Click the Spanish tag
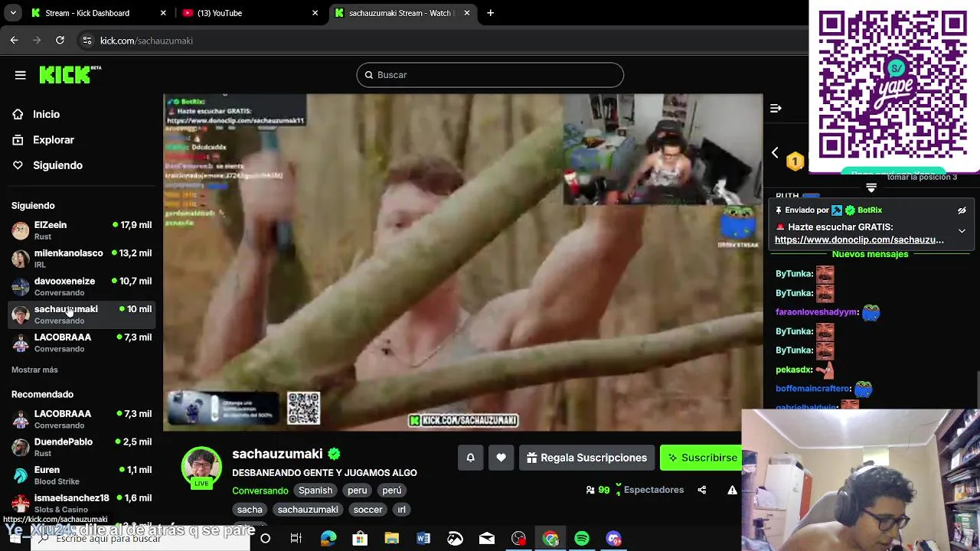 tap(315, 491)
